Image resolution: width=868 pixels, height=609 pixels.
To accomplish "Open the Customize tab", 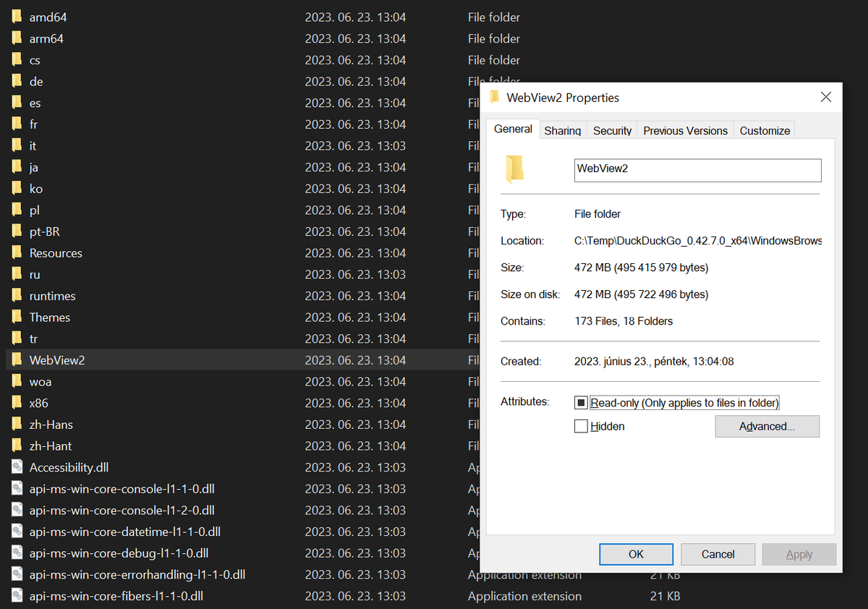I will (765, 131).
